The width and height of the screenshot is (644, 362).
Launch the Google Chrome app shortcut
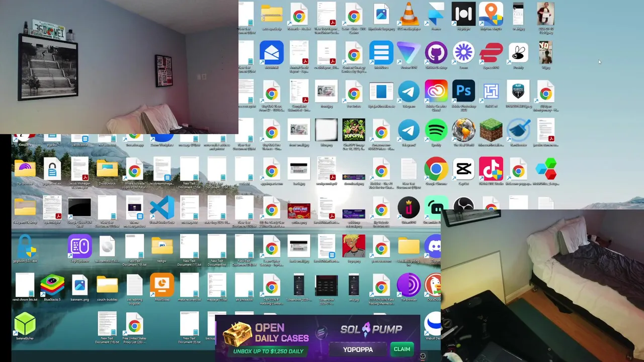click(x=436, y=169)
